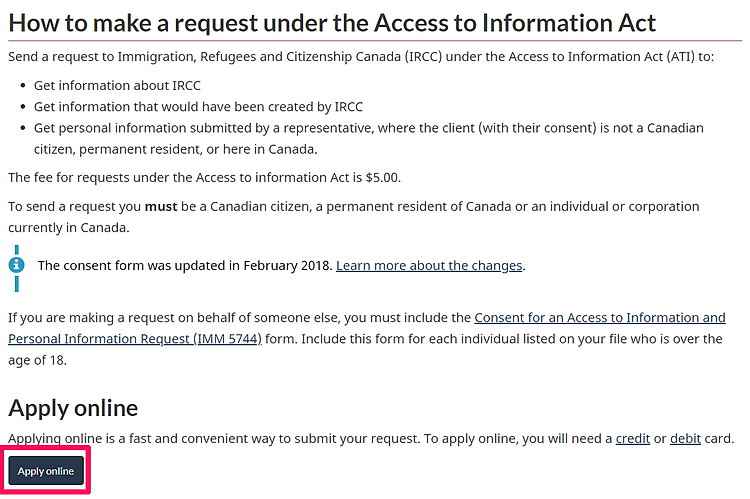Click the $5.00 fee sentence
The width and height of the screenshot is (750, 499).
204,177
